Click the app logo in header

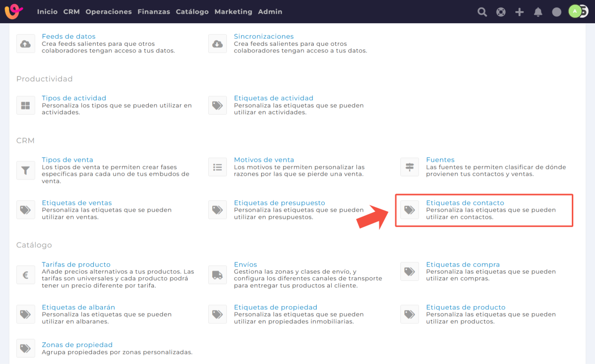(14, 12)
